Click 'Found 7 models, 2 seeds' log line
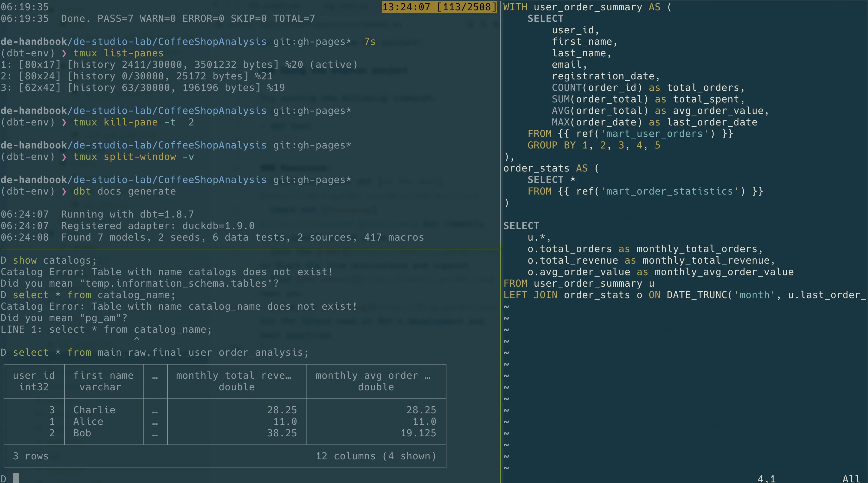The height and width of the screenshot is (483, 868). coord(242,237)
